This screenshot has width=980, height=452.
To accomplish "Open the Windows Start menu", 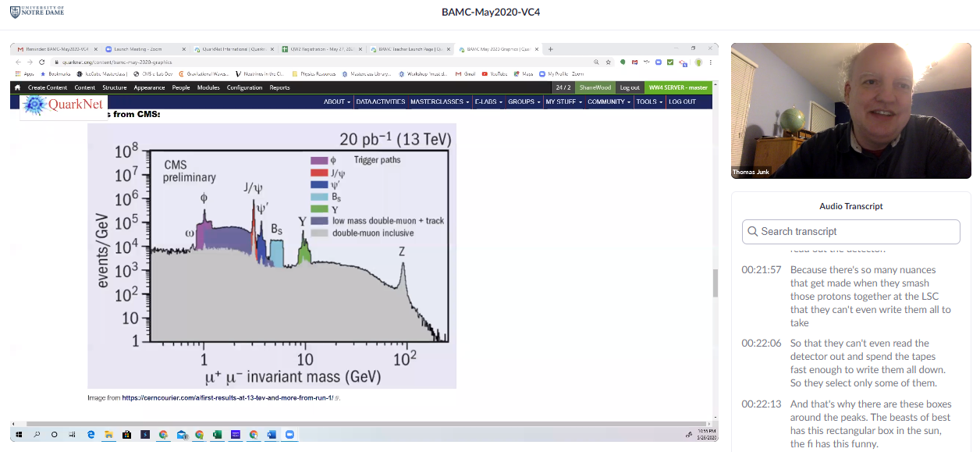I will 19,434.
